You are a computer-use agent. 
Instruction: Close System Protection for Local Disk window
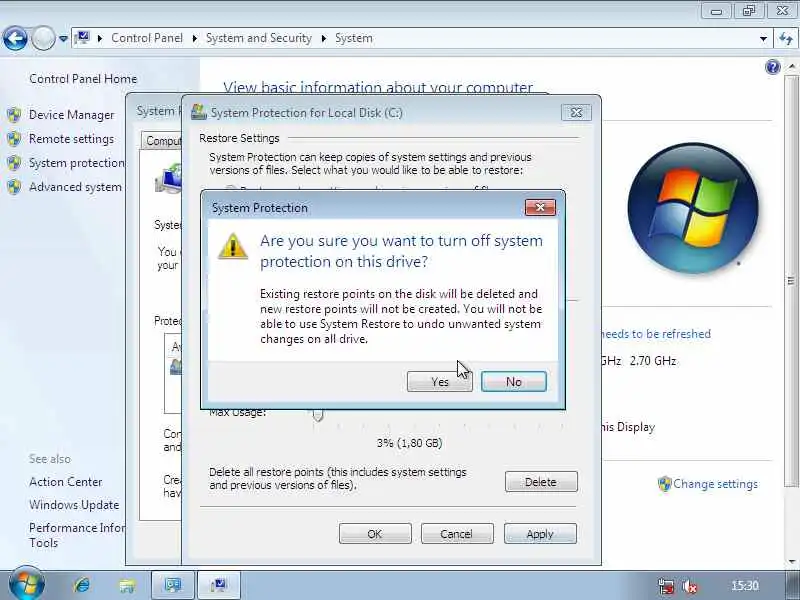click(576, 112)
